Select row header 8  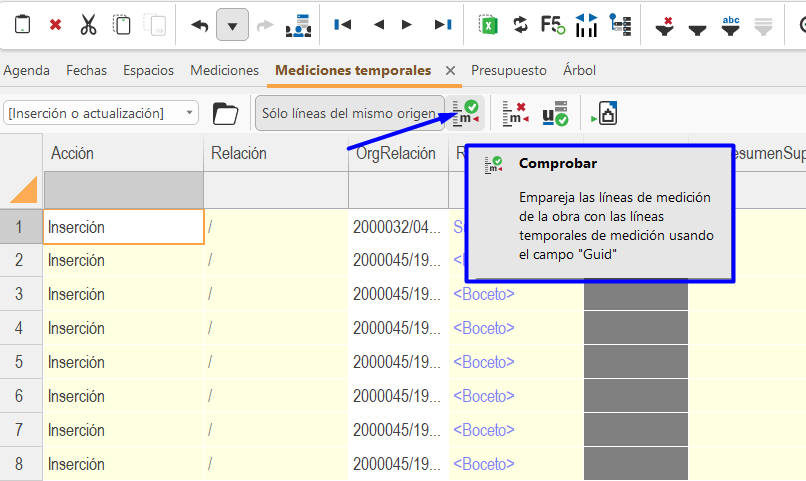pyautogui.click(x=21, y=464)
